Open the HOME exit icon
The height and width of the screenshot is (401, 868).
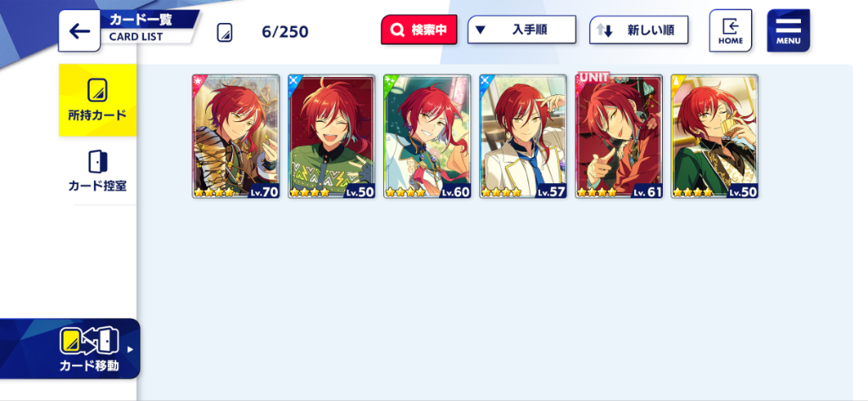[731, 31]
